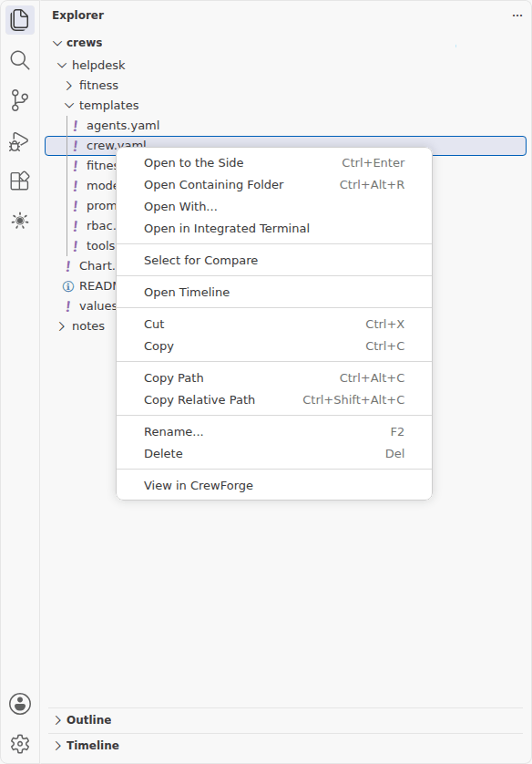Click the Explorer panel title

click(77, 15)
